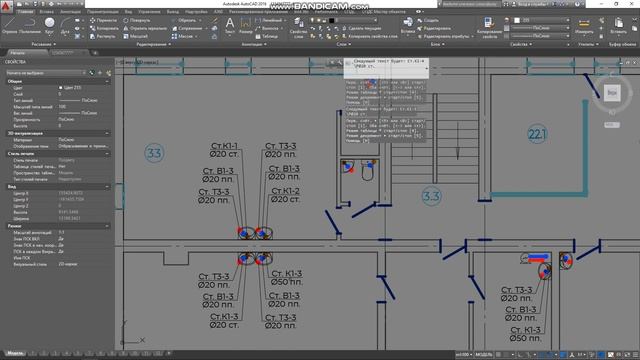Select the Отрезок (Line) drawing tool

(9, 26)
